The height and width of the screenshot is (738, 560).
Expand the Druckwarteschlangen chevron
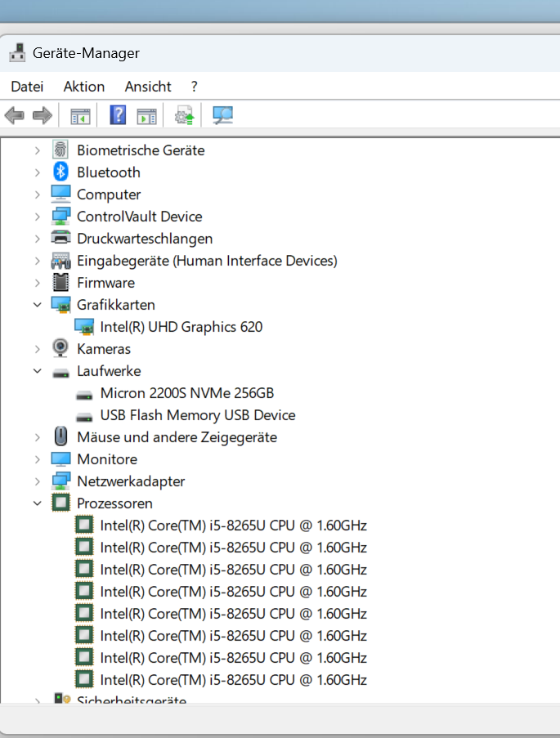[x=38, y=239]
